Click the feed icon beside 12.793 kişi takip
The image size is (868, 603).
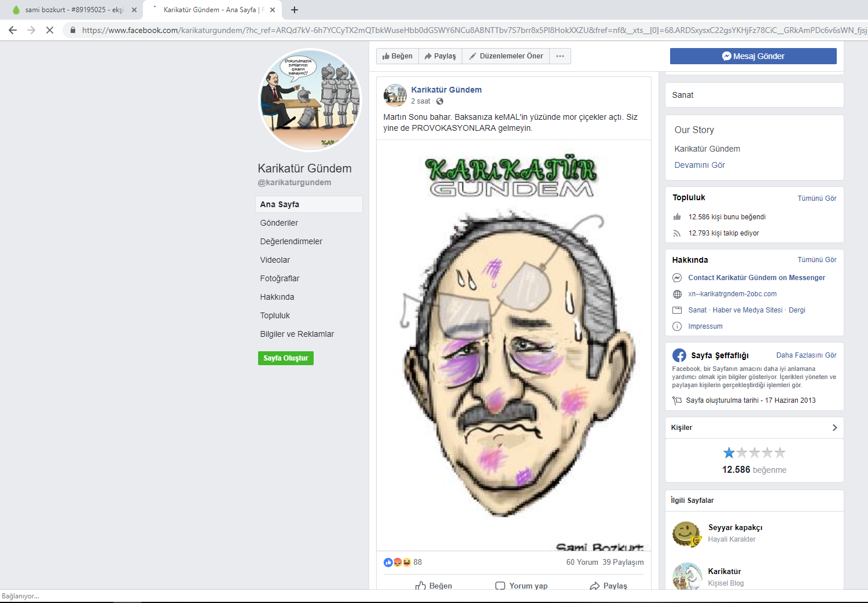pos(677,233)
